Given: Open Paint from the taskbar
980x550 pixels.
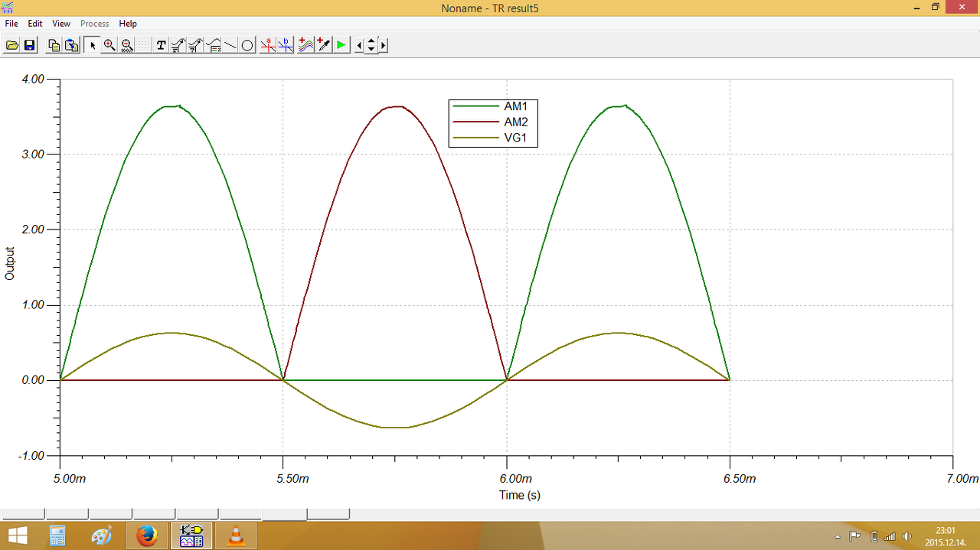Looking at the screenshot, I should (x=102, y=535).
